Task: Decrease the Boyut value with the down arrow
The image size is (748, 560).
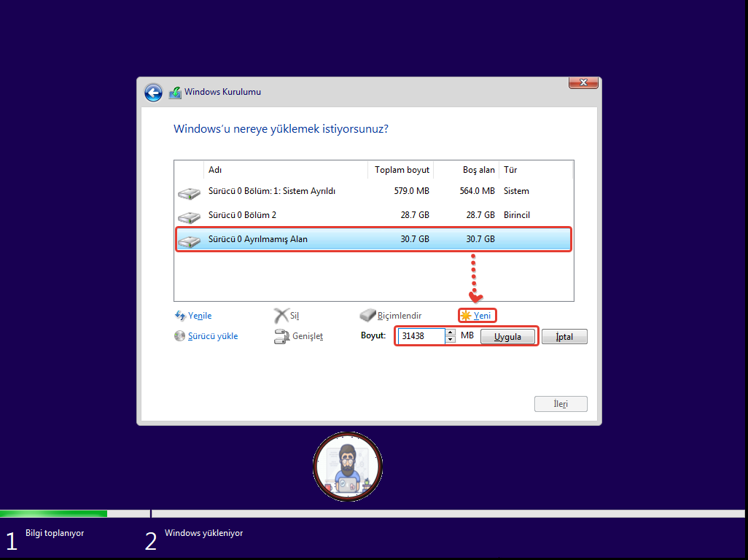Action: [x=451, y=340]
